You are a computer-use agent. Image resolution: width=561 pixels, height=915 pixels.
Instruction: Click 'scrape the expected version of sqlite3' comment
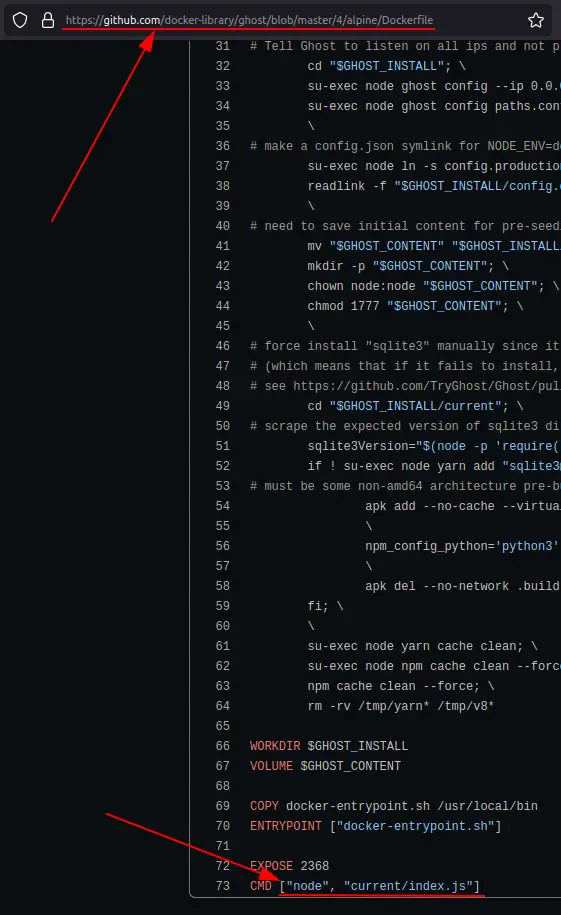[x=405, y=426]
